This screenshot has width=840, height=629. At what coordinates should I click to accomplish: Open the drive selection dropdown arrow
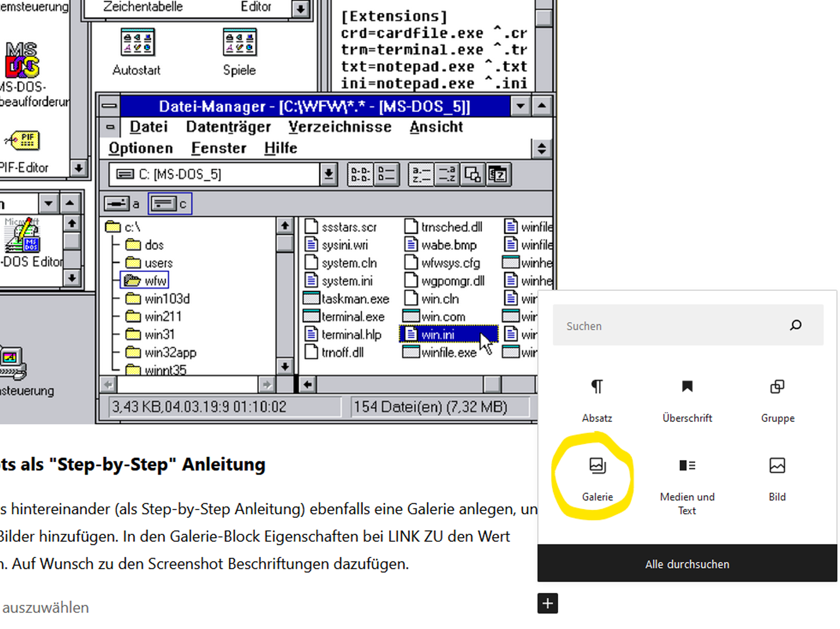(x=328, y=174)
